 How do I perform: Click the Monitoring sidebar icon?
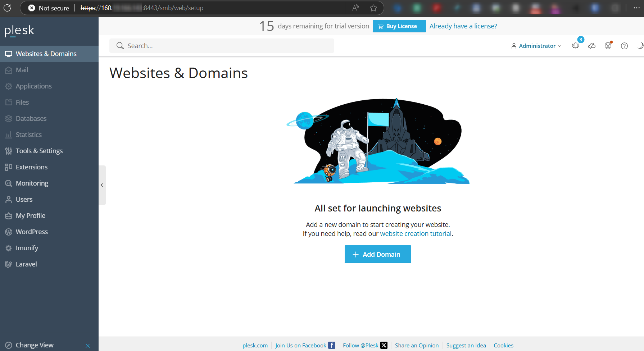click(9, 183)
